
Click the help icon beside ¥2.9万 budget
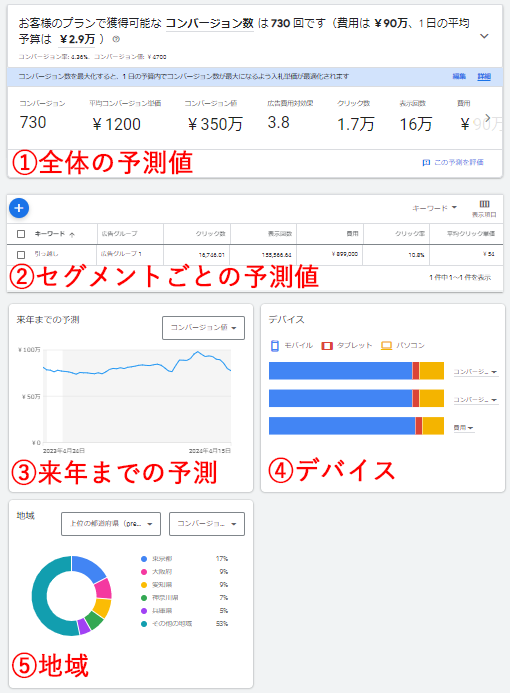[x=116, y=39]
